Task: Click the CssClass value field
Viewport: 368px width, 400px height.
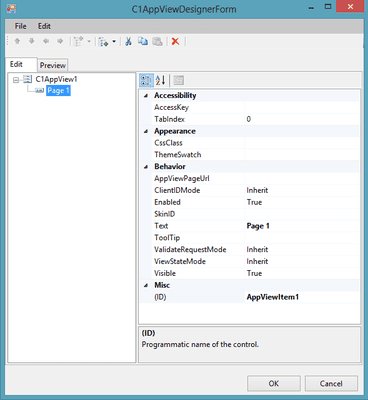Action: tap(302, 143)
